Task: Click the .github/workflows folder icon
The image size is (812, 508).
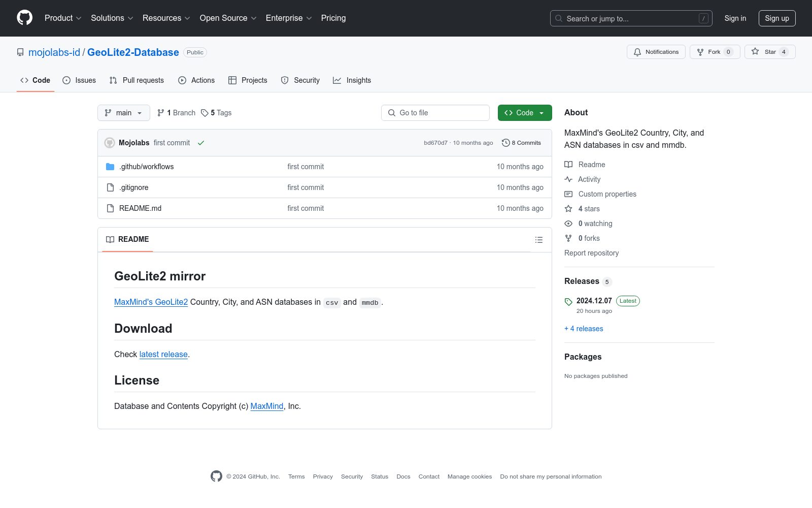Action: coord(110,167)
